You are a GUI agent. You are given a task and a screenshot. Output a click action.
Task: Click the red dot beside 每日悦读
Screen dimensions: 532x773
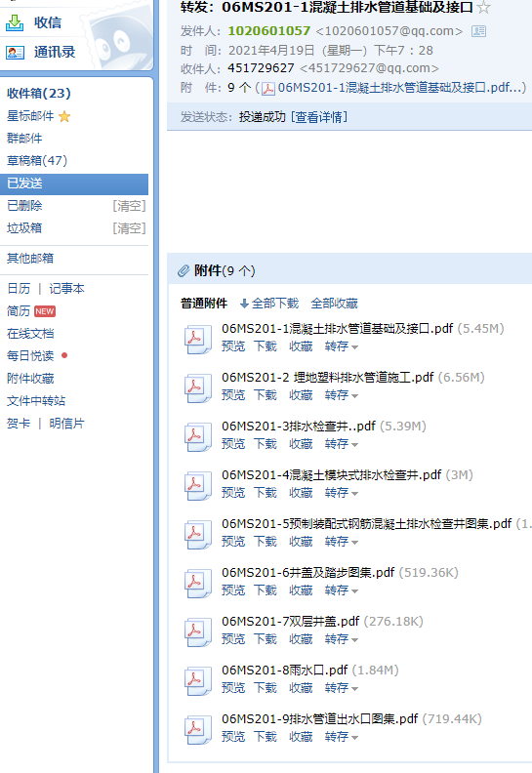pos(64,355)
